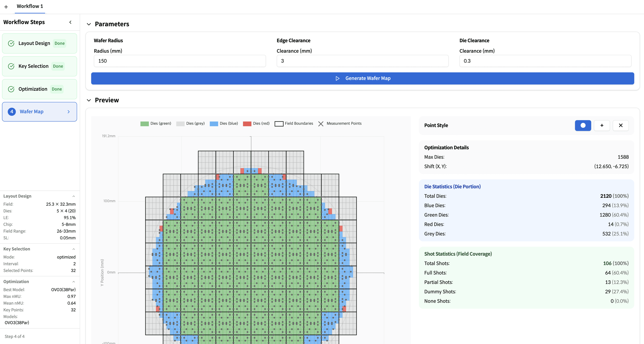Screen dimensions: 644x344
Task: Click the Point Style label
Action: point(436,125)
